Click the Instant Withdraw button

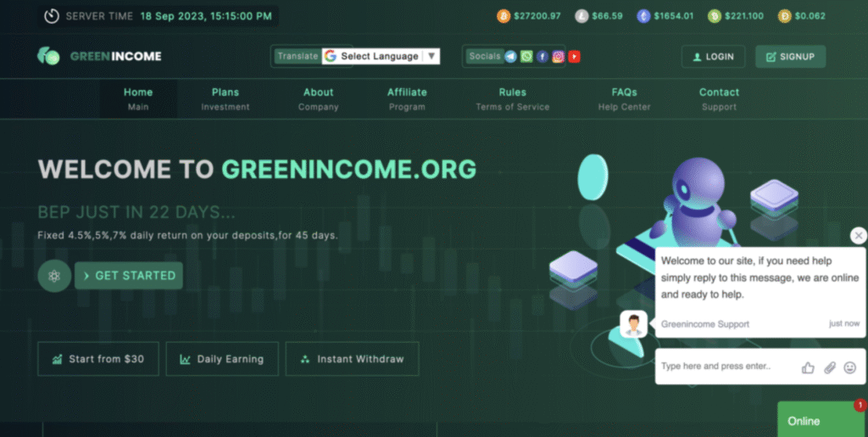[352, 359]
